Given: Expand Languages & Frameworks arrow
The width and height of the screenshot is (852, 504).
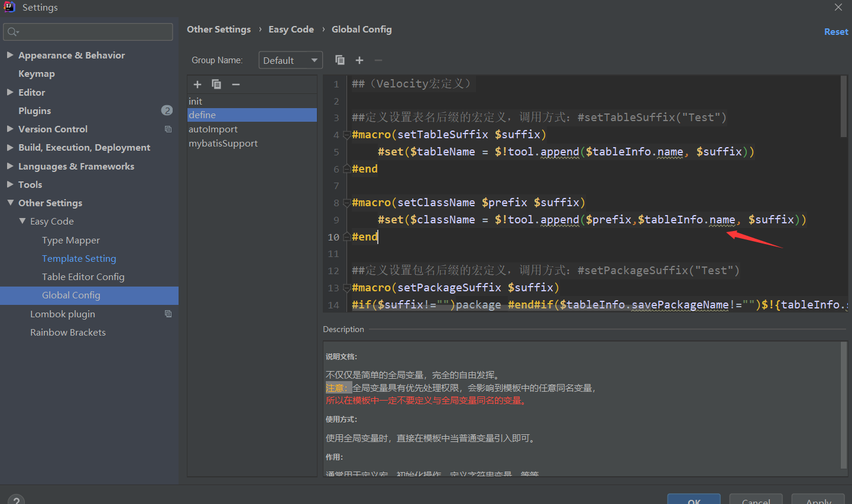Looking at the screenshot, I should (10, 166).
